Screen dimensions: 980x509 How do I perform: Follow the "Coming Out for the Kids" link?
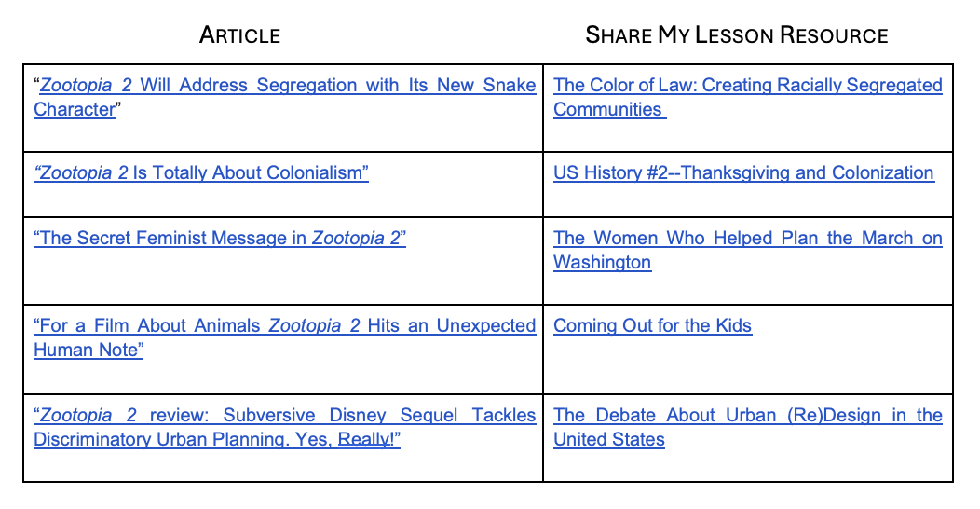pos(652,326)
